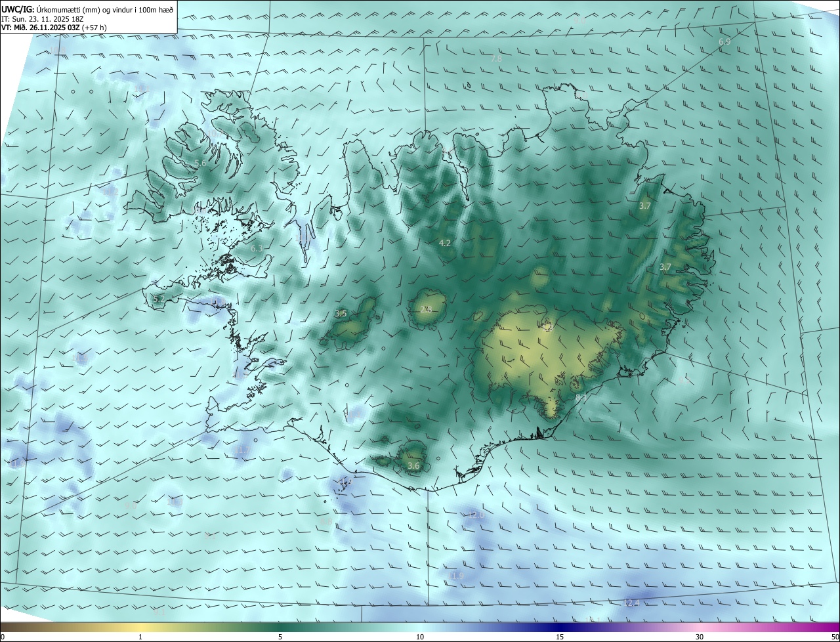The height and width of the screenshot is (642, 840).
Task: Click the 4.2 value label in north Iceland
Action: (445, 243)
